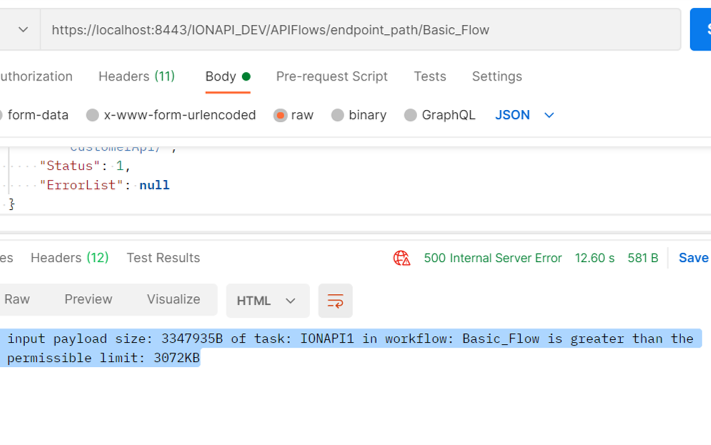
Task: Click the Save response link
Action: pos(693,258)
